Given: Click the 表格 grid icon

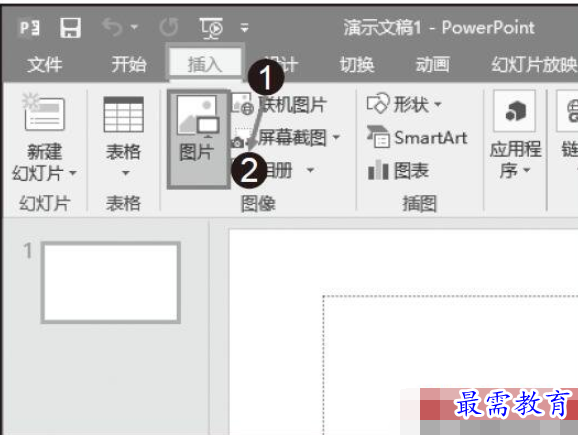Looking at the screenshot, I should point(123,114).
